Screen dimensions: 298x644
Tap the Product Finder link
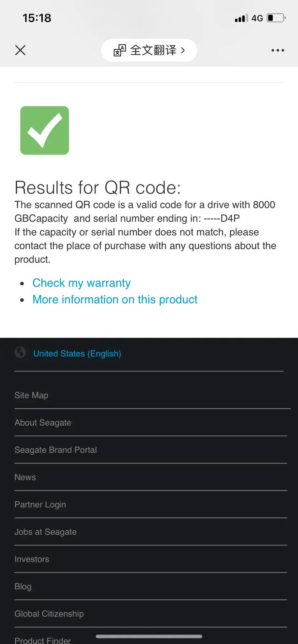point(42,640)
